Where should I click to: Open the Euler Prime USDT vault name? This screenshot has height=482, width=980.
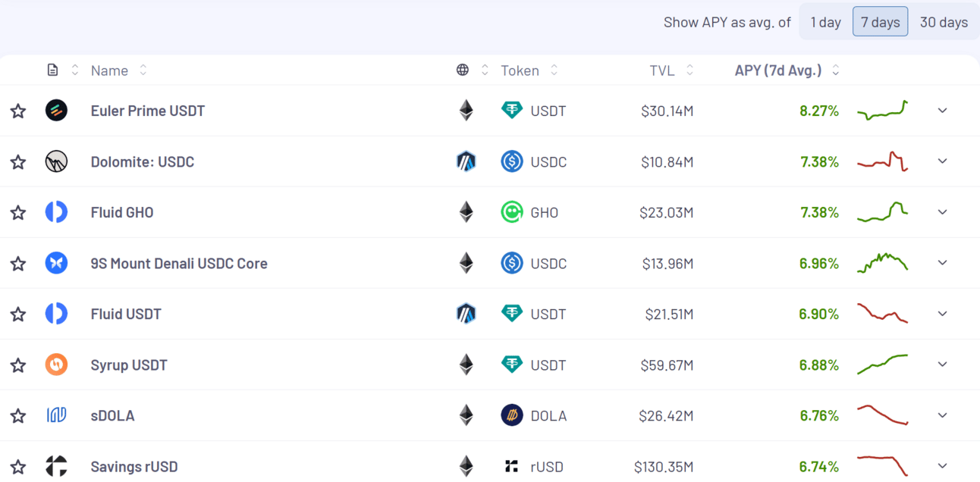[148, 111]
